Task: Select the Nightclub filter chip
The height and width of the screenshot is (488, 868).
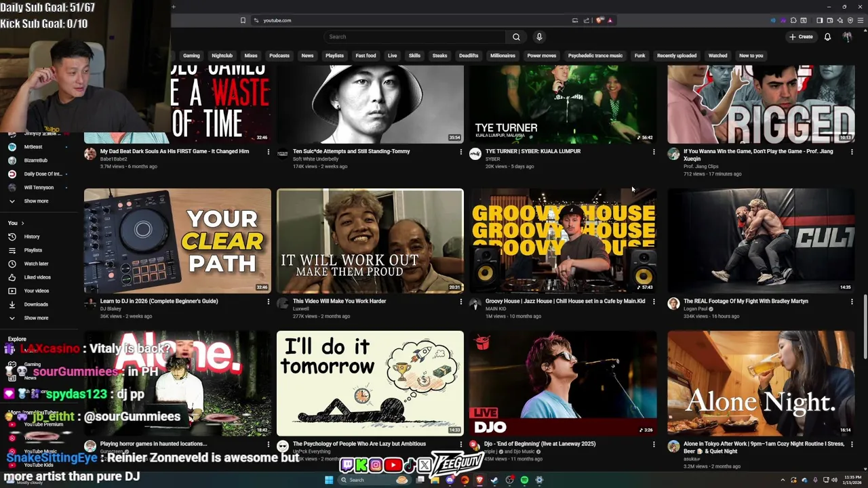Action: coord(222,56)
